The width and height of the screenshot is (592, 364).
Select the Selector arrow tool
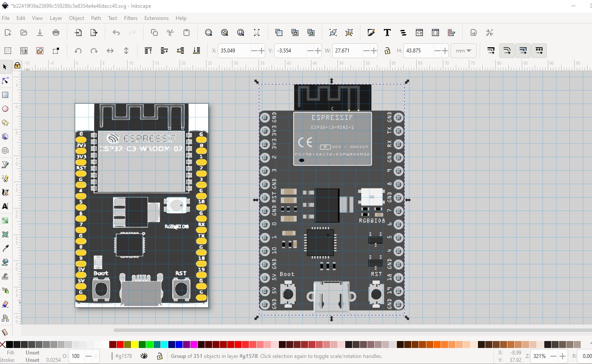5,67
